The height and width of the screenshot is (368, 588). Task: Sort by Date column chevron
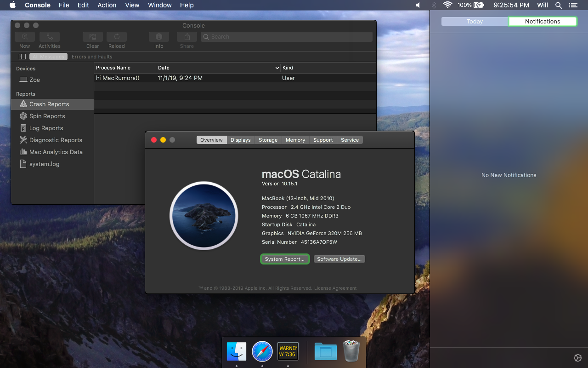tap(277, 68)
